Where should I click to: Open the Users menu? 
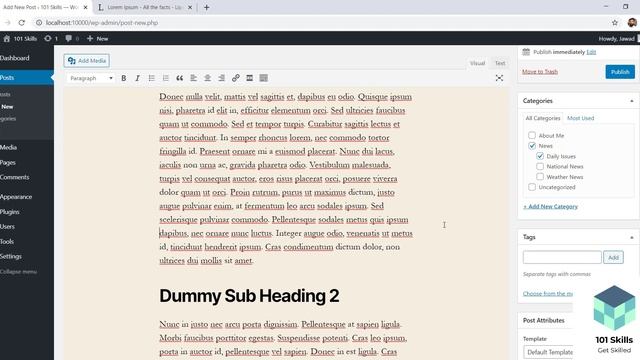click(7, 227)
